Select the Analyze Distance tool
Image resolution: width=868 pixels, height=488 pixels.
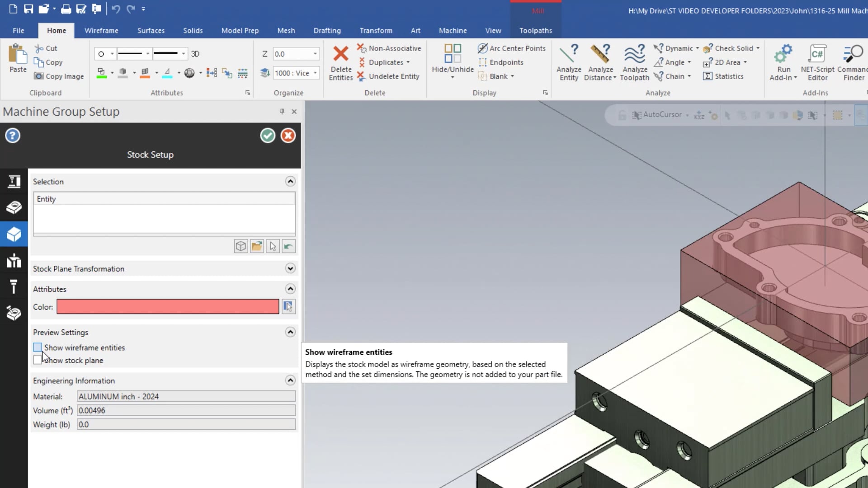601,61
